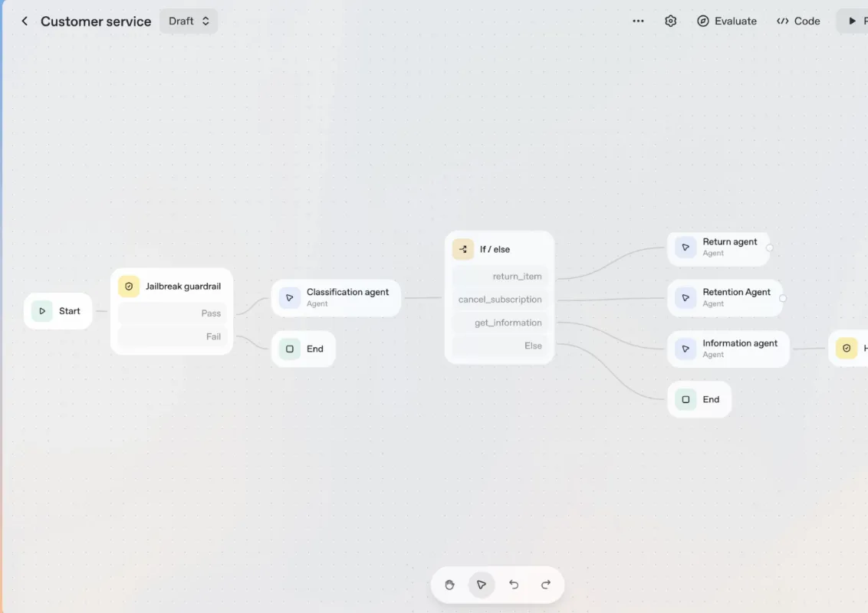Select the Hand pan tool
Image resolution: width=868 pixels, height=613 pixels.
click(449, 585)
